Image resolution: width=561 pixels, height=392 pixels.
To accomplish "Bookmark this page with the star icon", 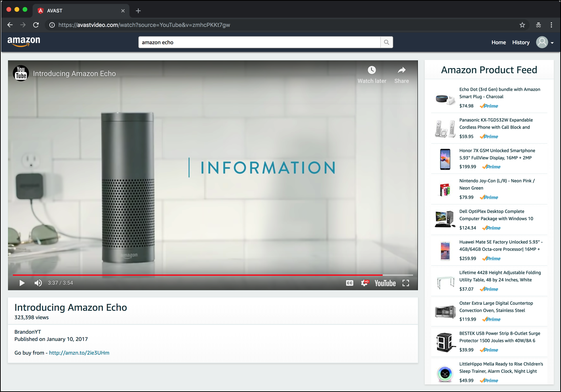I will click(x=522, y=25).
